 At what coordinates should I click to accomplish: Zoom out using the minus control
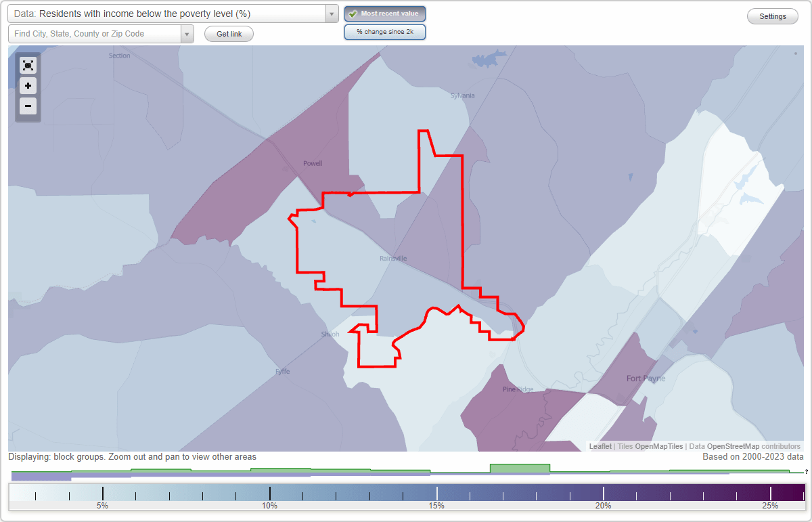pos(28,106)
